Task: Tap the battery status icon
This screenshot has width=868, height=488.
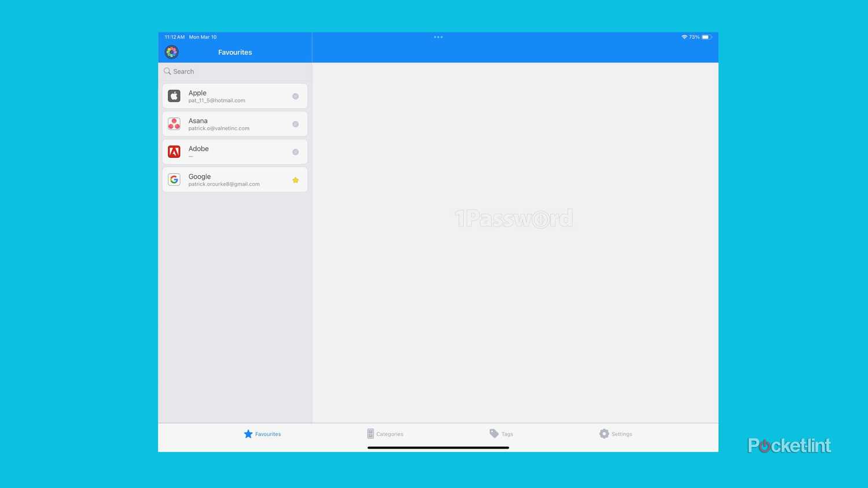Action: point(707,37)
